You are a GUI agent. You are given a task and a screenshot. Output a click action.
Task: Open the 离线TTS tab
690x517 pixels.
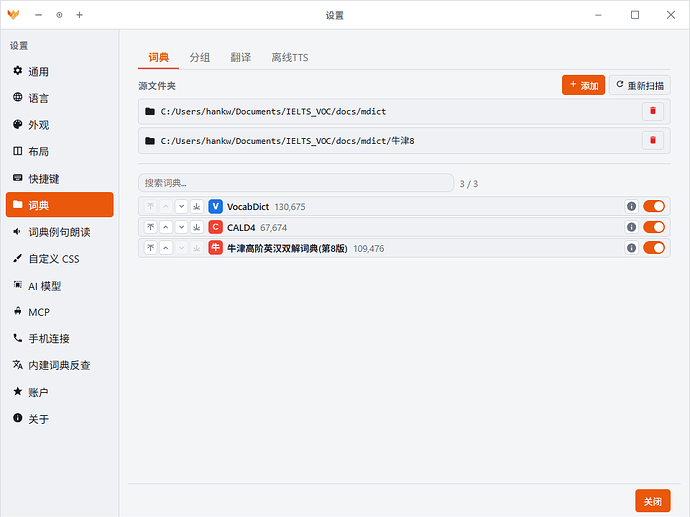pyautogui.click(x=290, y=58)
